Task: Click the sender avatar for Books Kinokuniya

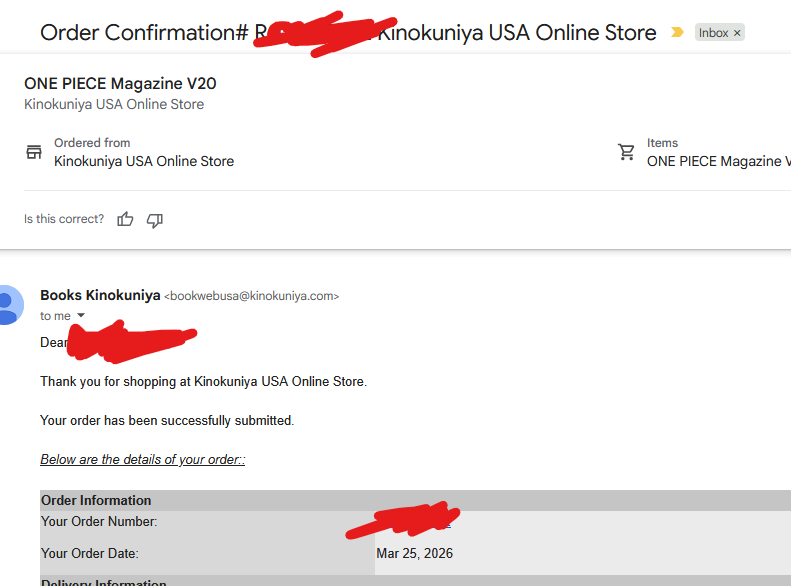Action: [x=9, y=305]
